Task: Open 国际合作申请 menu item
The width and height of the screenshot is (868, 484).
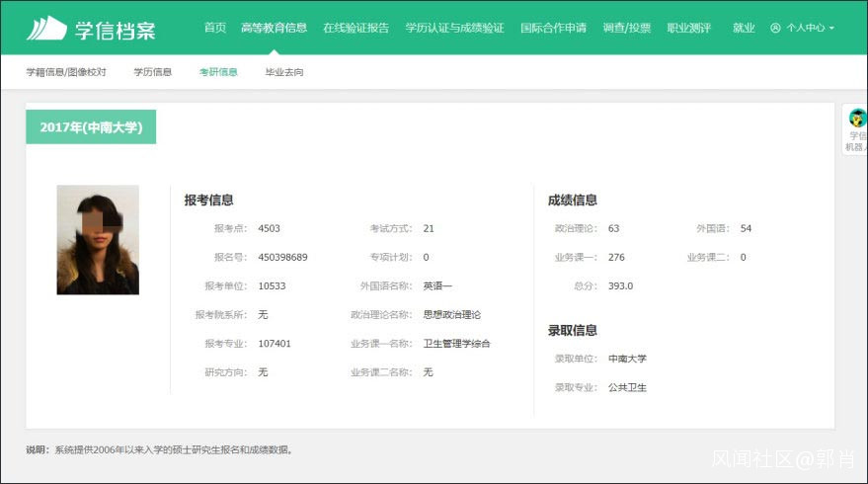Action: click(553, 28)
